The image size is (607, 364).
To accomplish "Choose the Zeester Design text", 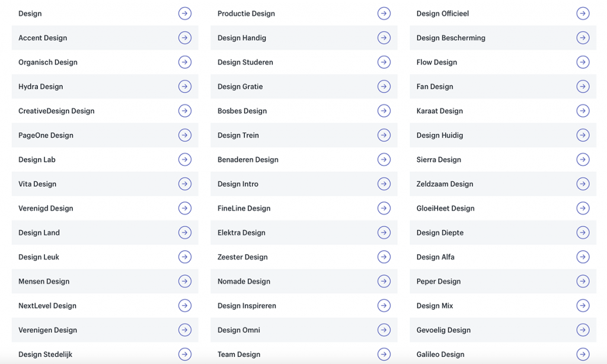I will point(242,257).
